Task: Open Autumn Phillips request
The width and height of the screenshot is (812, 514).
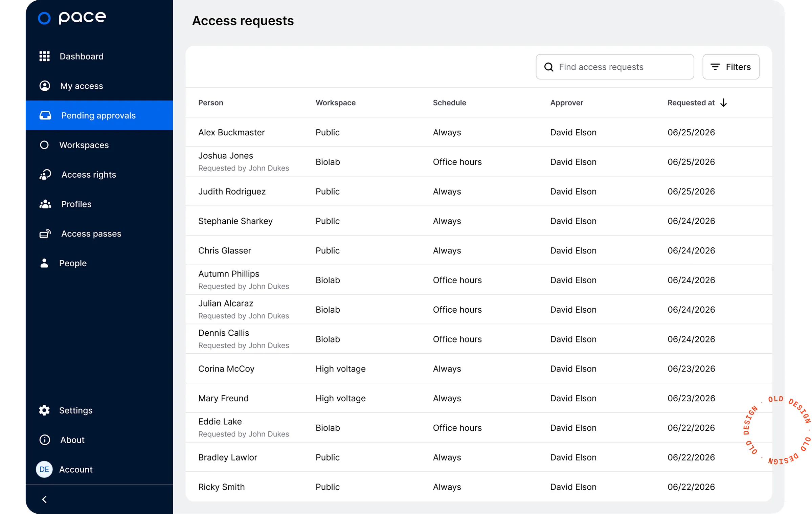Action: [479, 280]
